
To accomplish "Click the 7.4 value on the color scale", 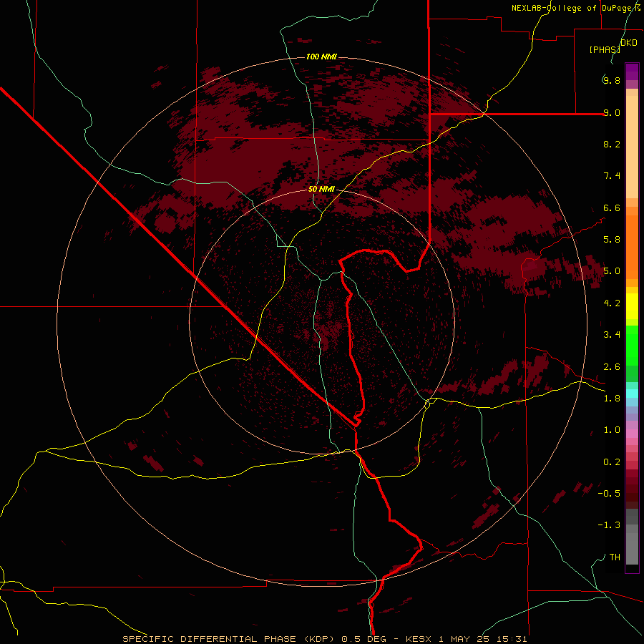I will pos(612,176).
